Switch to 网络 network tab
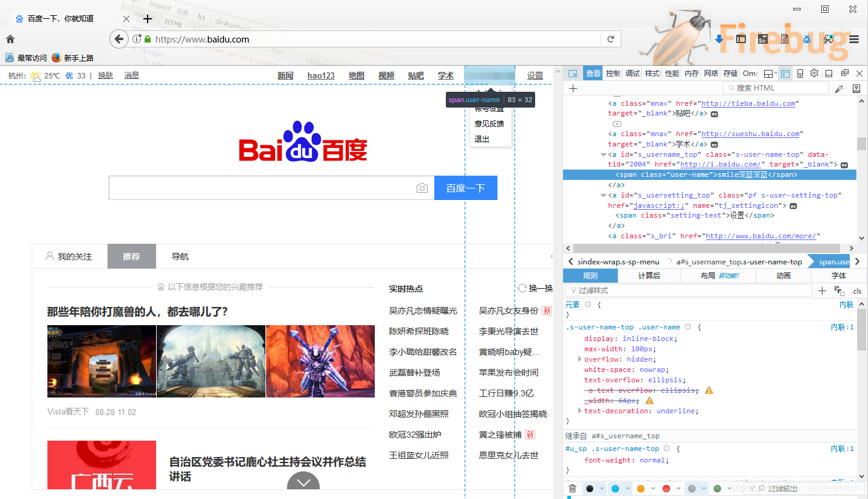 (x=711, y=74)
